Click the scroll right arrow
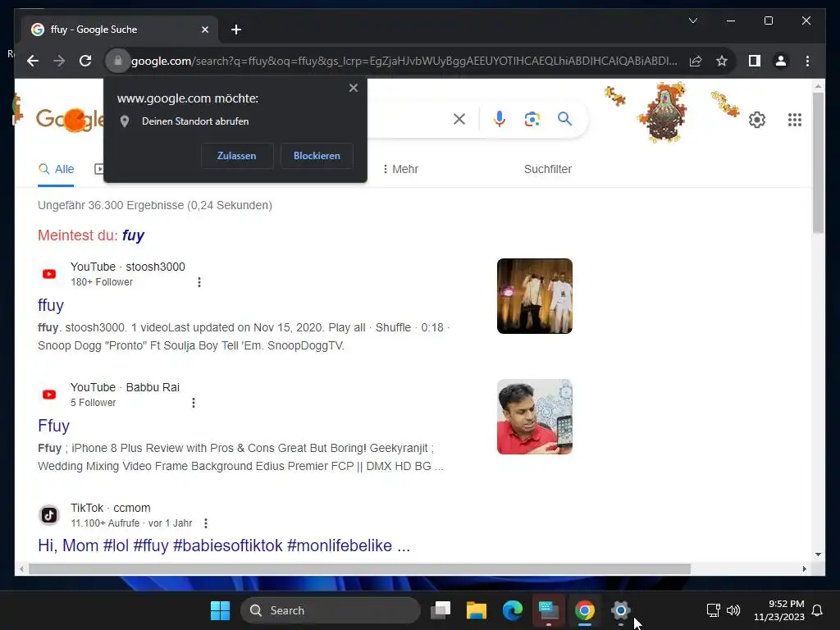The image size is (840, 630). [x=804, y=569]
